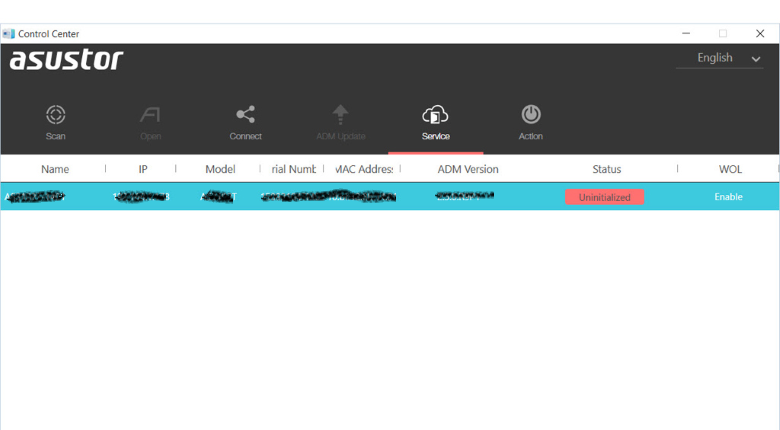The image size is (780, 430).
Task: Click the Serial Number column header
Action: (x=293, y=169)
